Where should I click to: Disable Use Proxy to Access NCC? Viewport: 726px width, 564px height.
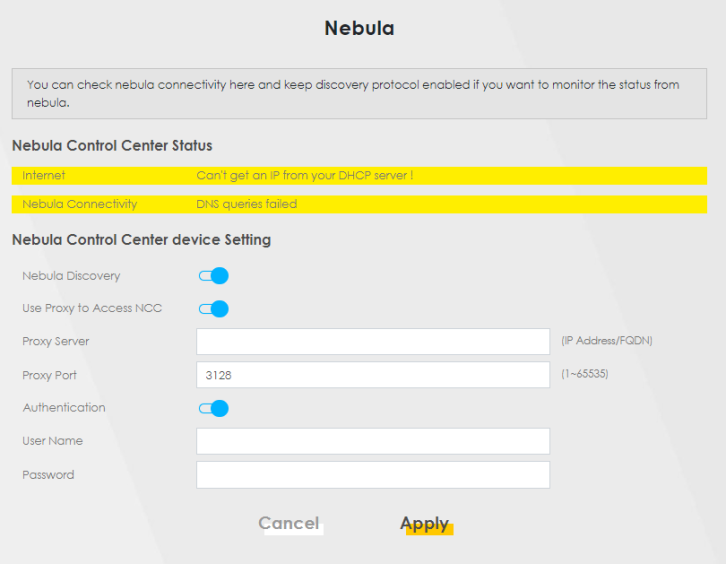coord(214,309)
